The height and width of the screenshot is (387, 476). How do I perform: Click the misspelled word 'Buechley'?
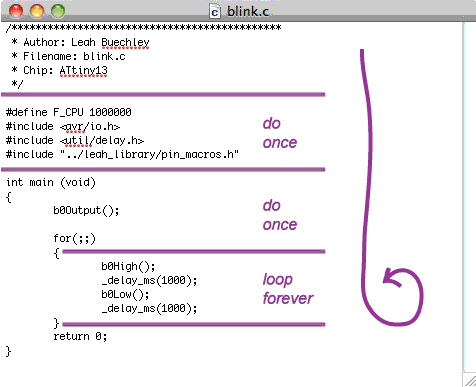(x=125, y=42)
